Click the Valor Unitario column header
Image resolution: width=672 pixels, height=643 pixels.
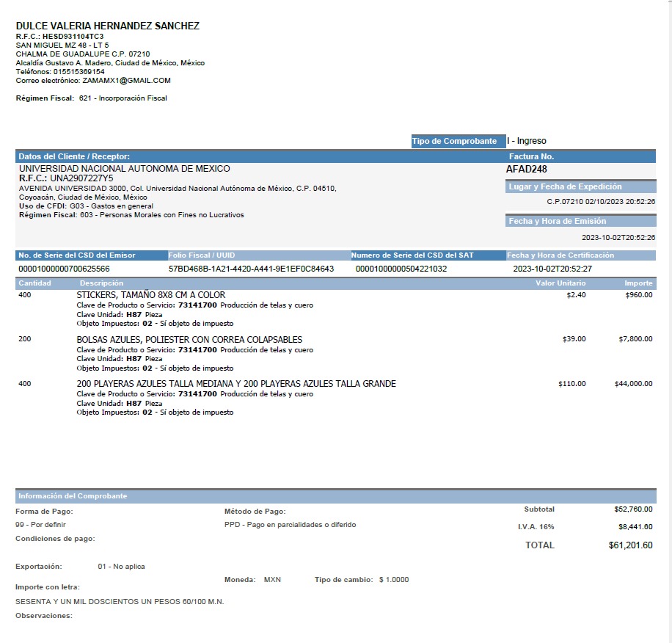(560, 283)
